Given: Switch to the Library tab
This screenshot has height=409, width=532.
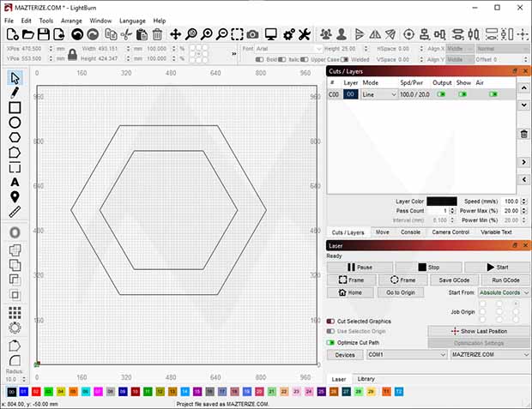Looking at the screenshot, I should tap(366, 379).
